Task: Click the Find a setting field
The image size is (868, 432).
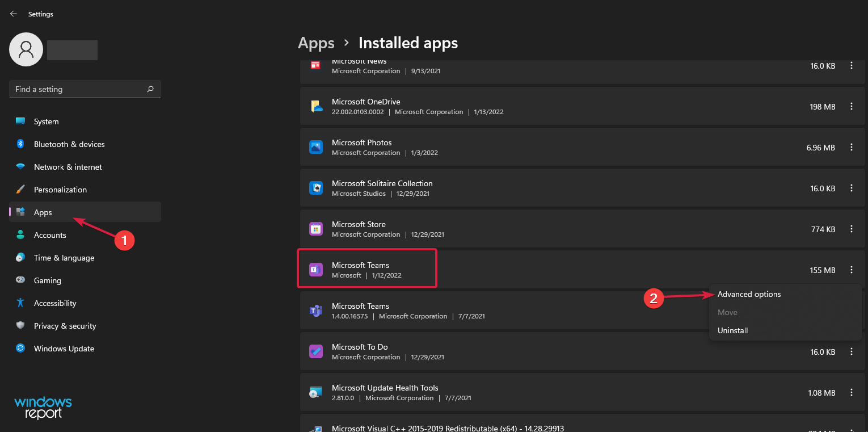Action: [x=85, y=89]
